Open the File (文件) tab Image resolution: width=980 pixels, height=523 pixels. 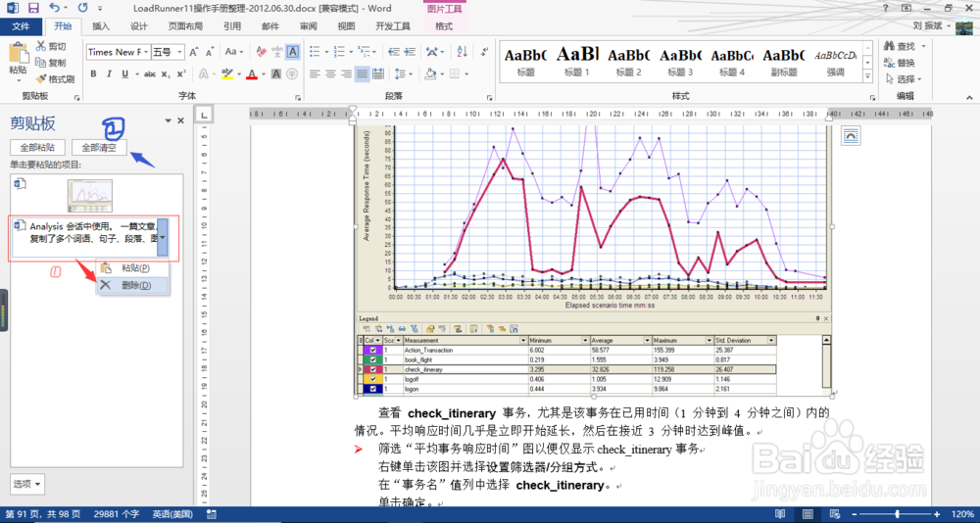tap(21, 26)
